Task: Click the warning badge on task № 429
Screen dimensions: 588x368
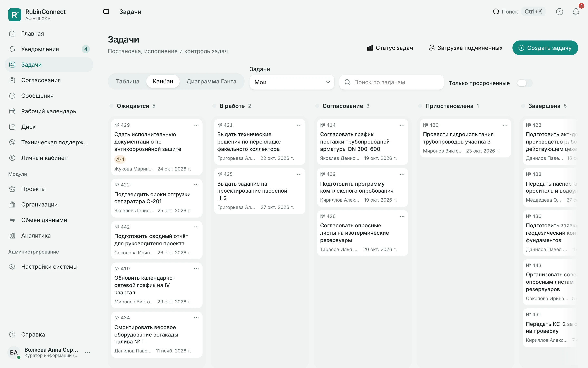Action: [120, 159]
